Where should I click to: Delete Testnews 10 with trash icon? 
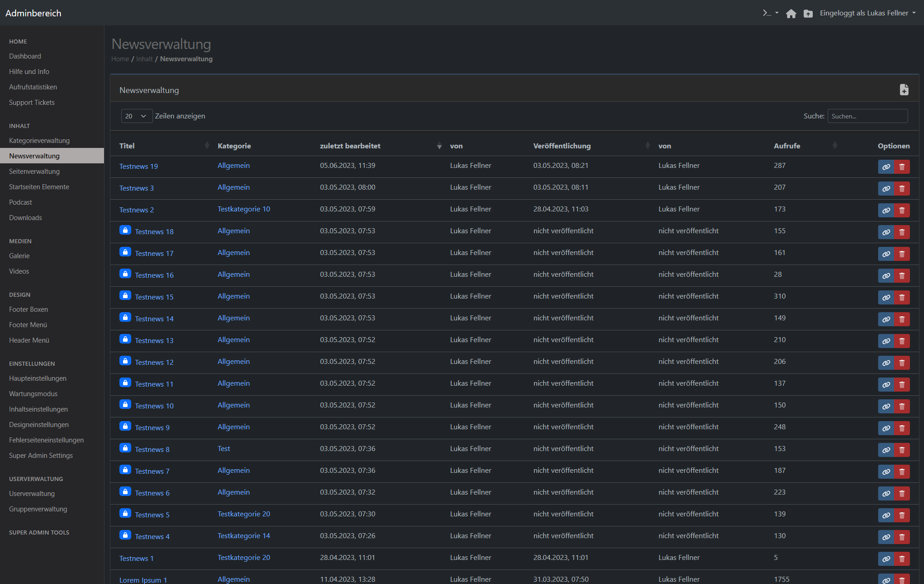point(902,407)
